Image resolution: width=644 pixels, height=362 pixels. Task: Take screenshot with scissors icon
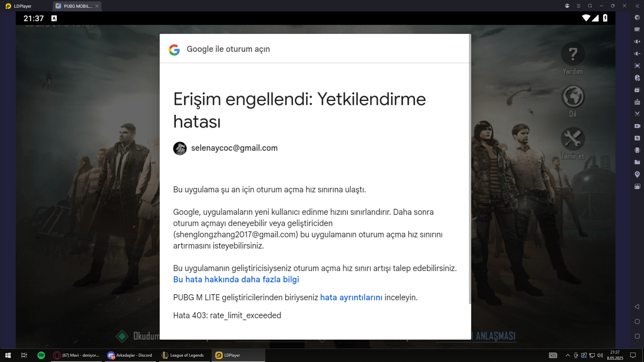point(637,114)
